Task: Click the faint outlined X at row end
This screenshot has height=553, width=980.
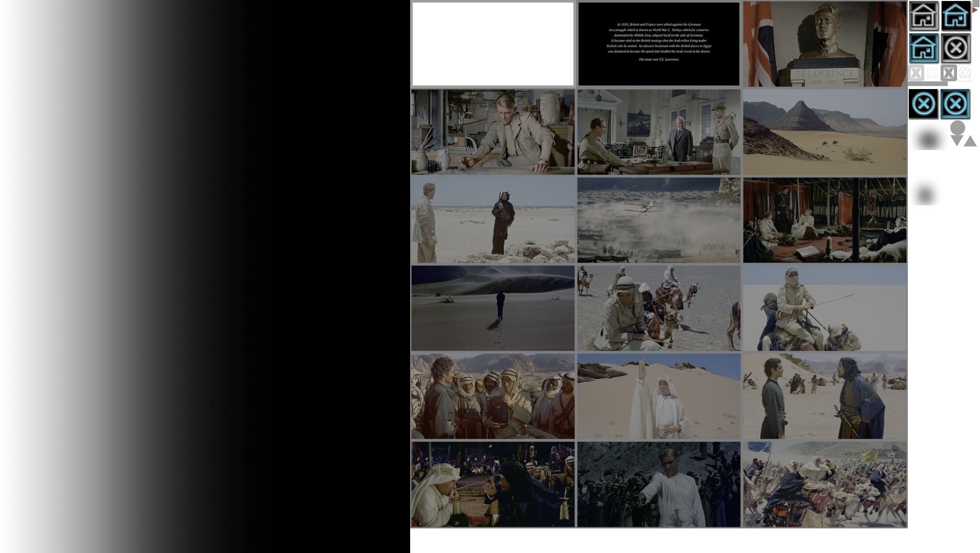Action: [x=965, y=73]
